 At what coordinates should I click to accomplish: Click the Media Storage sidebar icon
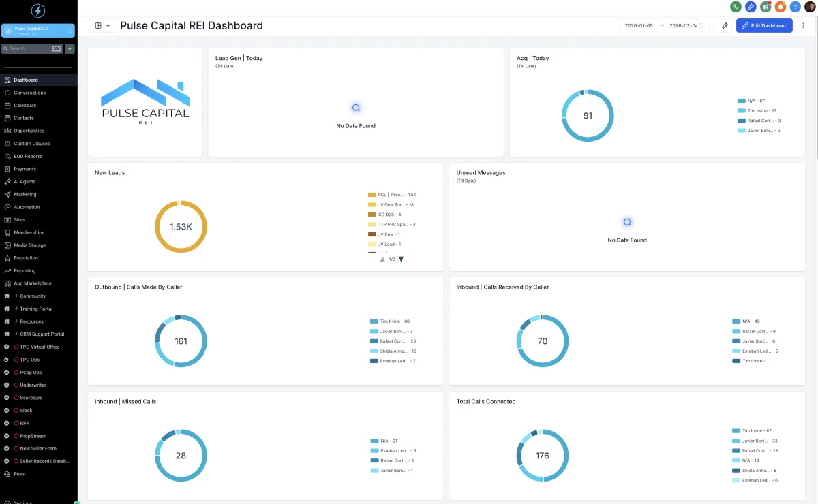coord(7,245)
